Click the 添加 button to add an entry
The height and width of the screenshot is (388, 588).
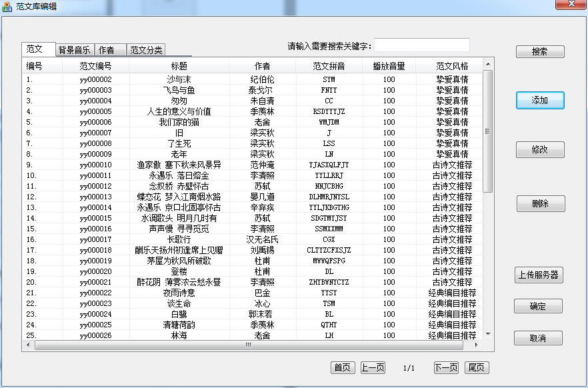coord(539,101)
